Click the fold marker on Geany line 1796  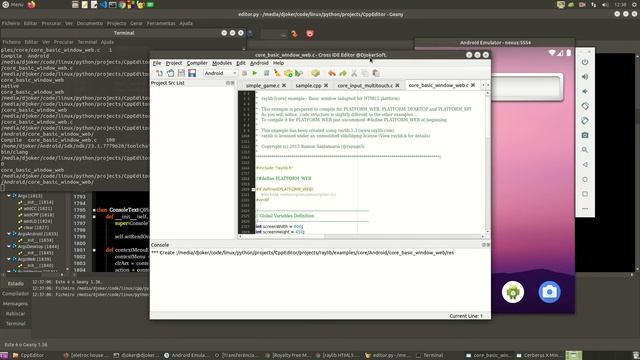click(x=94, y=216)
